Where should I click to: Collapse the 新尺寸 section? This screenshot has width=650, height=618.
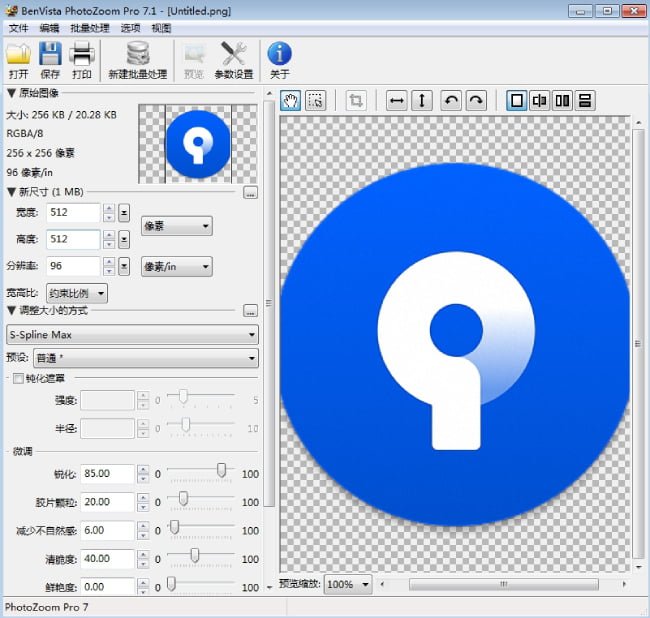11,192
